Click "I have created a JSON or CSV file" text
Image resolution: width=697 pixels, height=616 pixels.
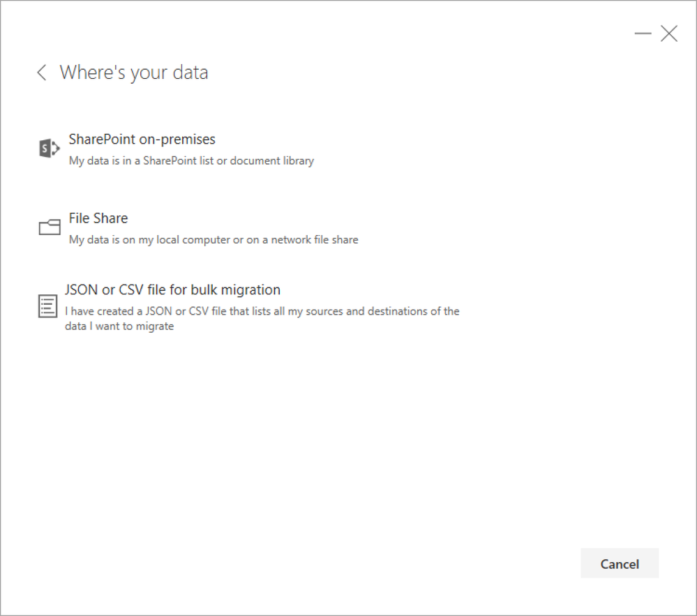pyautogui.click(x=160, y=311)
